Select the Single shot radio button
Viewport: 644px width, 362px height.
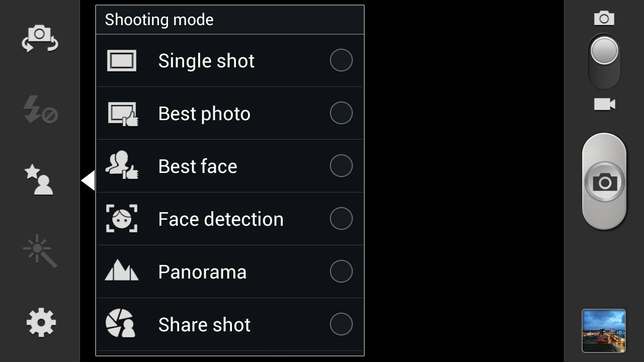click(341, 60)
